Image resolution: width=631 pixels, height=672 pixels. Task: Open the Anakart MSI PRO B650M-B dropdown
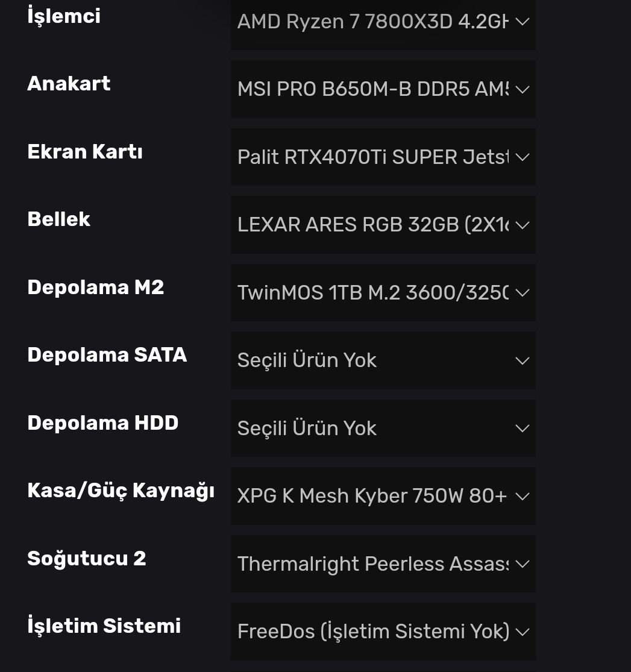pos(372,89)
